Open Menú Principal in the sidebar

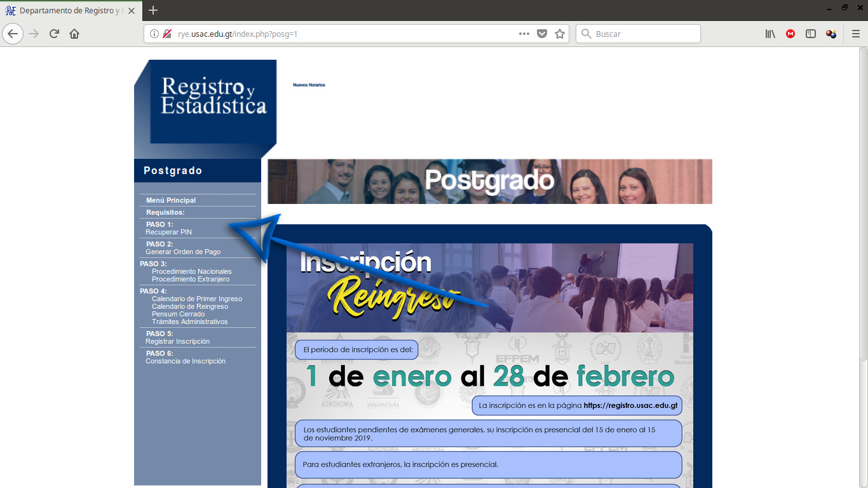171,200
